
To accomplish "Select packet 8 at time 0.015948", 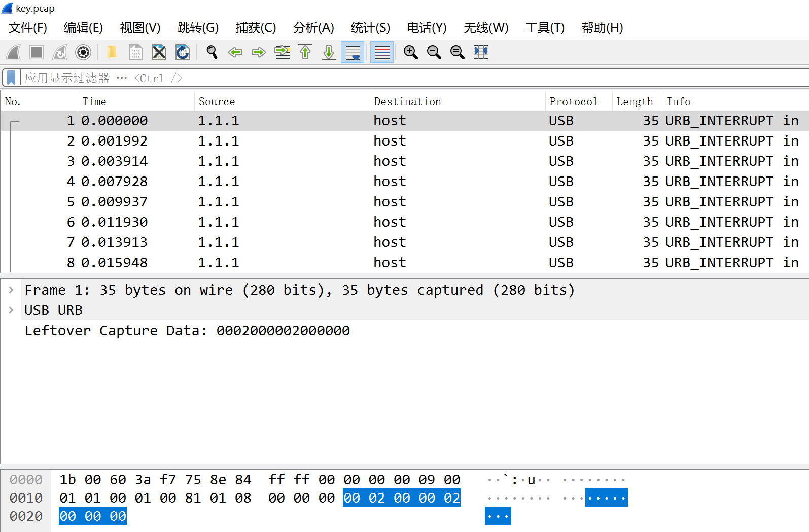I will (x=405, y=263).
